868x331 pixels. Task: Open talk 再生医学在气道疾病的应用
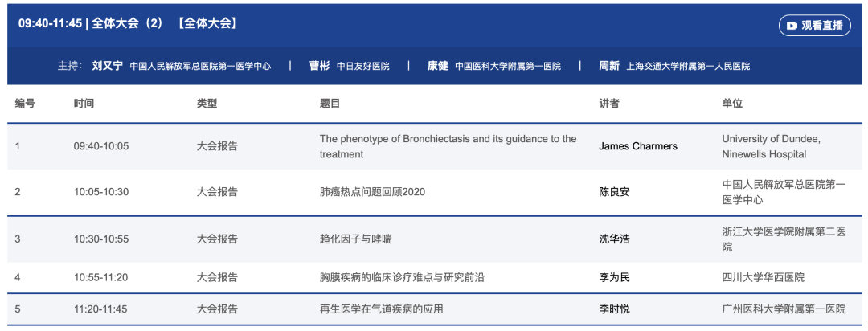point(382,309)
